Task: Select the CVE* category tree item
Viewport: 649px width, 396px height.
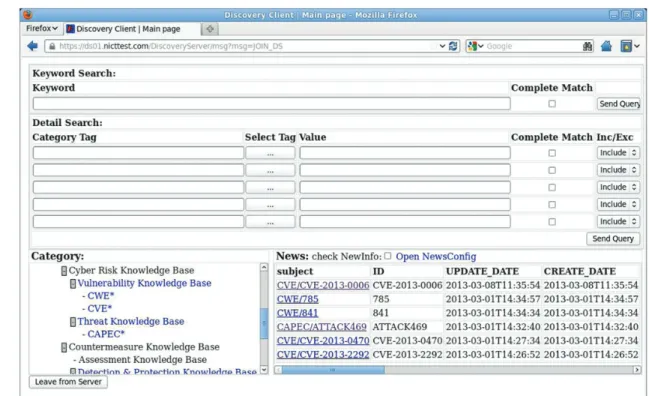Action: pos(100,309)
